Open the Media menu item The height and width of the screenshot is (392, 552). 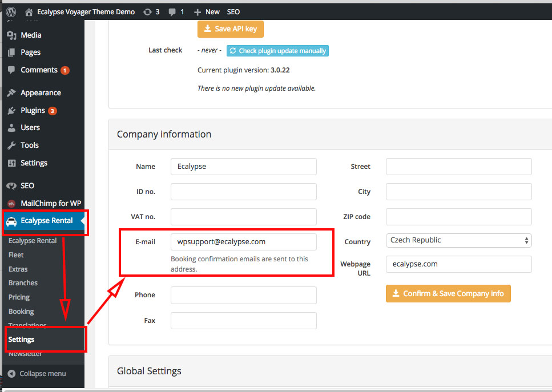click(31, 35)
